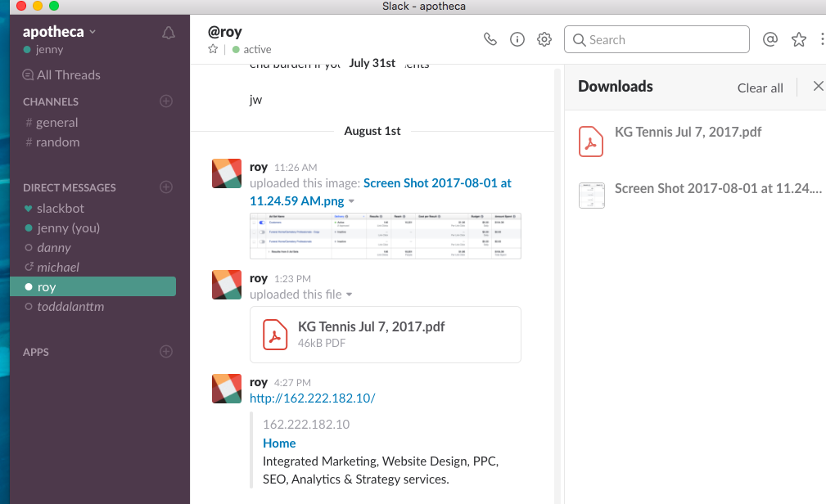Open roy's avatar on 11:26 AM message
This screenshot has height=504, width=826.
(x=227, y=173)
